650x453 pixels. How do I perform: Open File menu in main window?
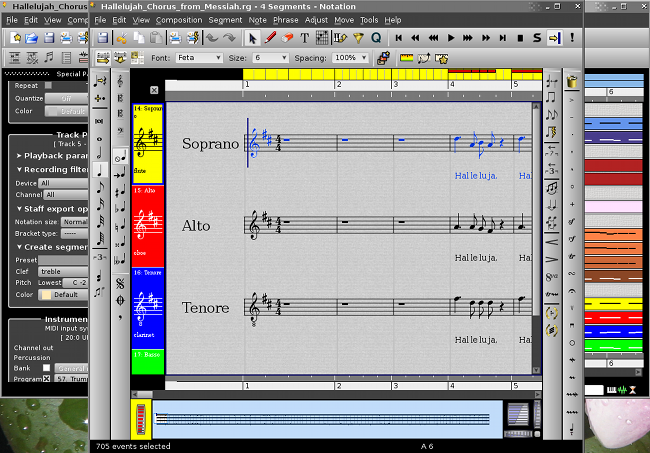pos(12,20)
